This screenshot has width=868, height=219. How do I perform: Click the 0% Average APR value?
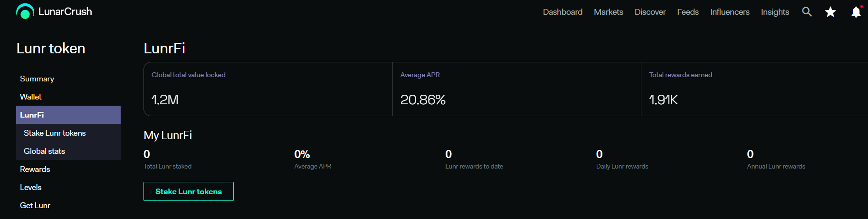point(302,154)
